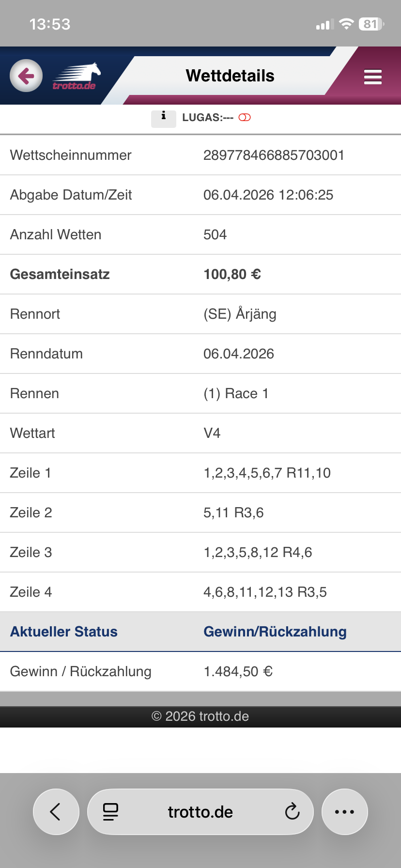Image resolution: width=401 pixels, height=868 pixels.
Task: Select the Wettscheinnummer value 289778466885703001
Action: 274,155
